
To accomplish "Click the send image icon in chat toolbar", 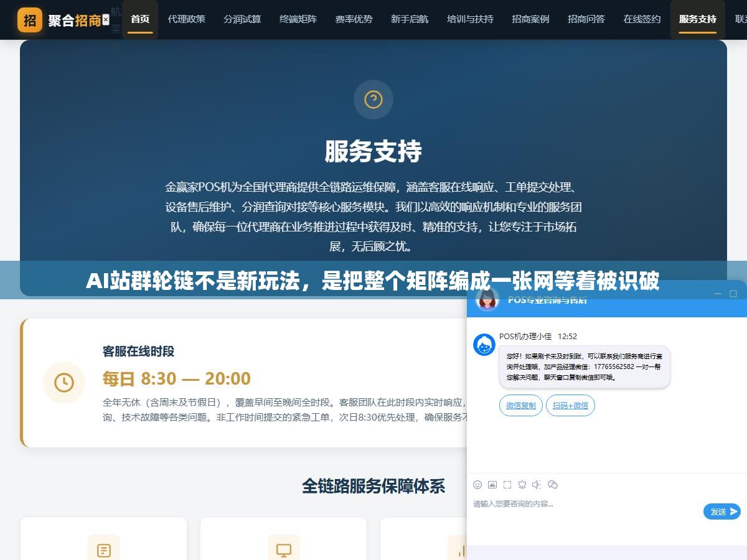I will pos(492,485).
